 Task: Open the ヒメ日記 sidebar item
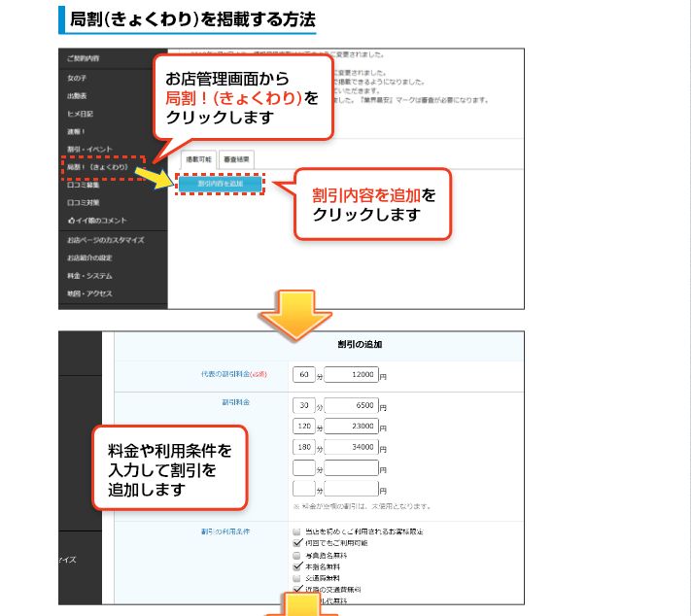tap(80, 114)
